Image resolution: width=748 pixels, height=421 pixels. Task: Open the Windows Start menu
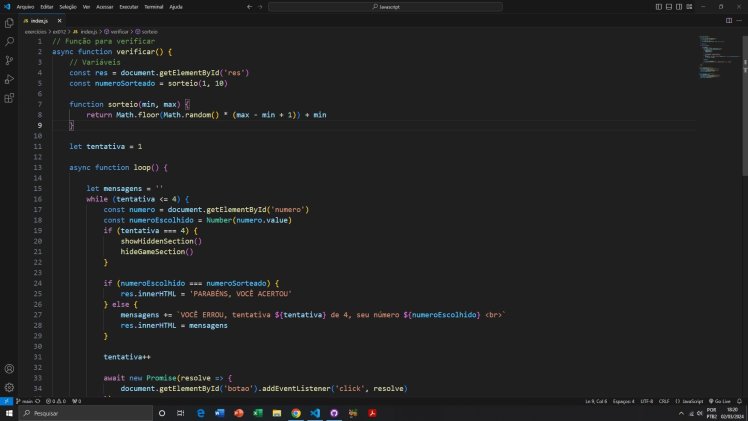click(9, 413)
